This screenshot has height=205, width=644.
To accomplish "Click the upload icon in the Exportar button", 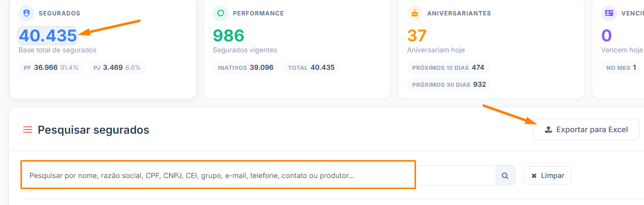I will click(548, 130).
